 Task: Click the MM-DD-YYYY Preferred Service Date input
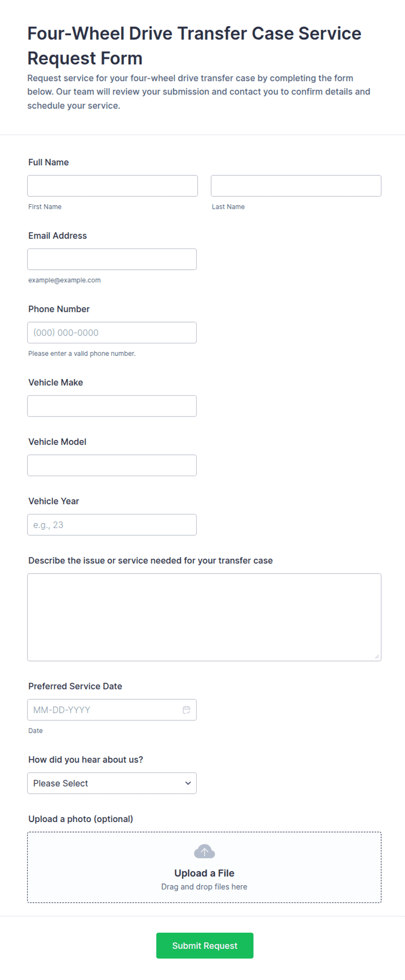point(112,710)
